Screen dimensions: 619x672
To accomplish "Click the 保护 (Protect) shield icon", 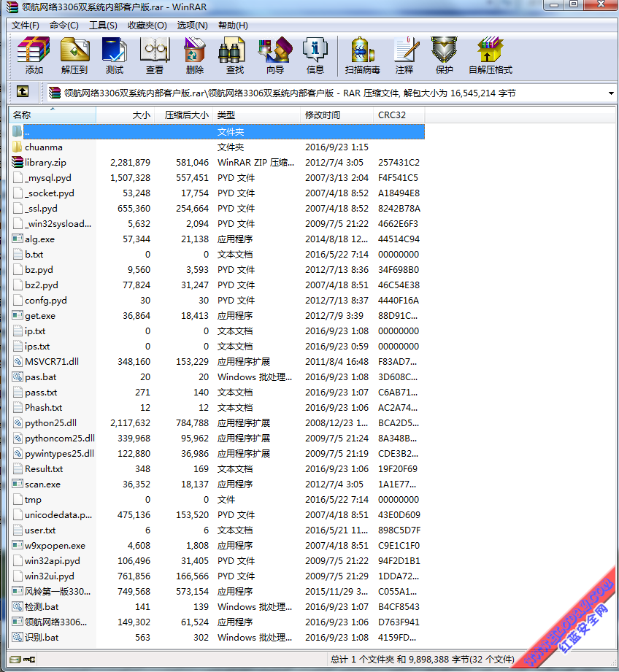I will point(444,50).
